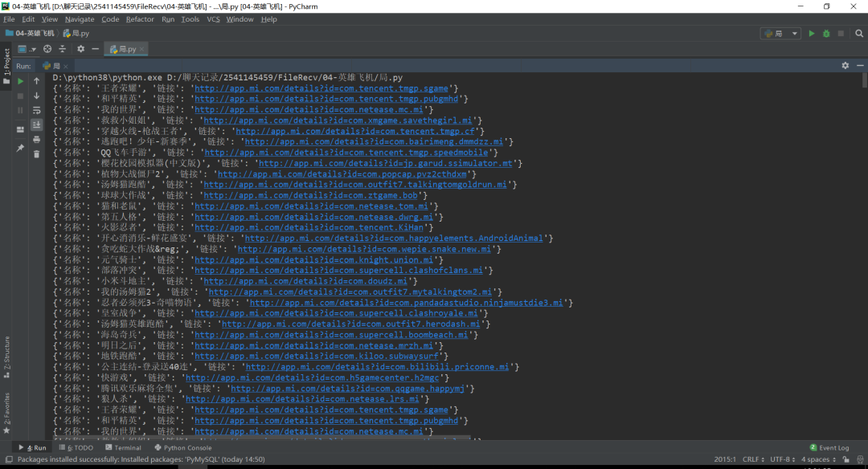Clear all output with the trash icon
This screenshot has height=469, width=868.
[x=36, y=154]
